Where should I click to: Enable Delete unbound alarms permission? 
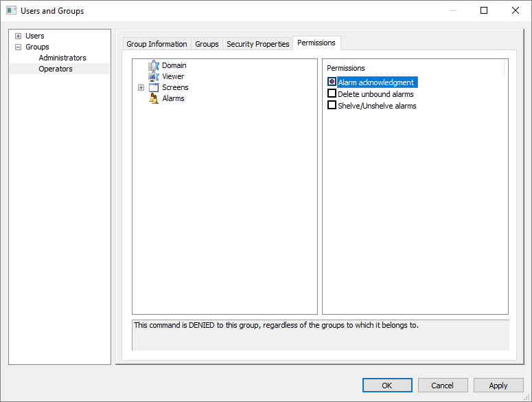point(332,94)
